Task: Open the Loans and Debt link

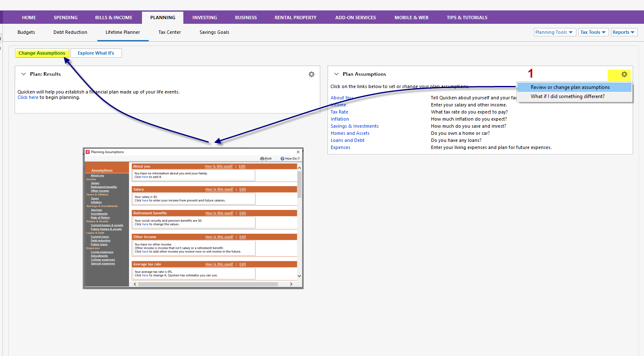Action: [x=347, y=140]
